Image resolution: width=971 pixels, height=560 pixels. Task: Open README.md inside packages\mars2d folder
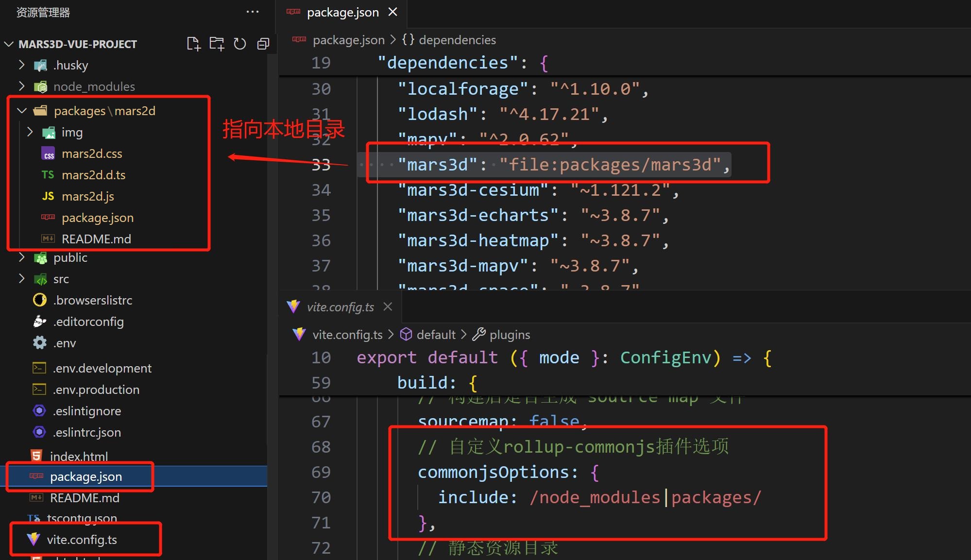click(x=96, y=239)
